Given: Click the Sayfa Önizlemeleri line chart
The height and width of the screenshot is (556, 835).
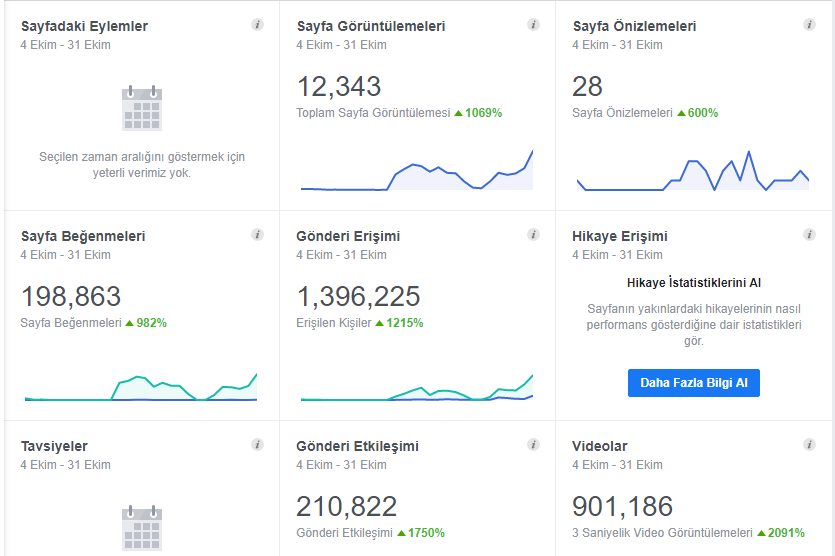Looking at the screenshot, I should [x=693, y=170].
